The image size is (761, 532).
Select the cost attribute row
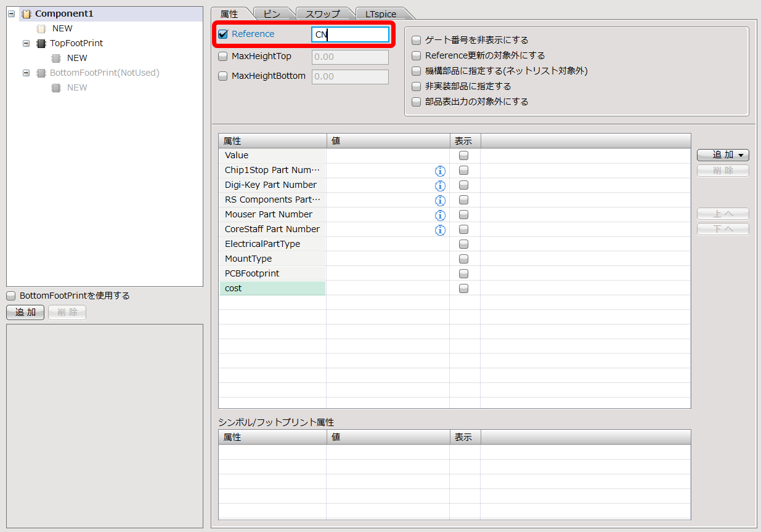pos(272,288)
